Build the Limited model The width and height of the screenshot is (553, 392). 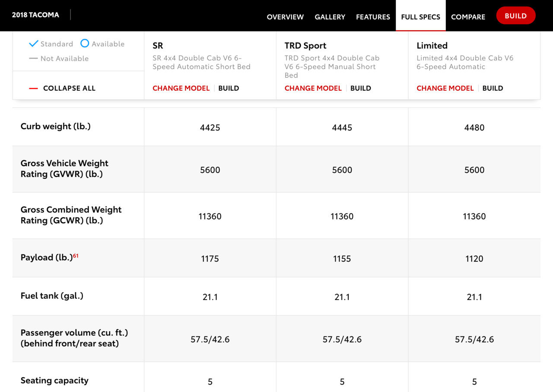pos(493,88)
